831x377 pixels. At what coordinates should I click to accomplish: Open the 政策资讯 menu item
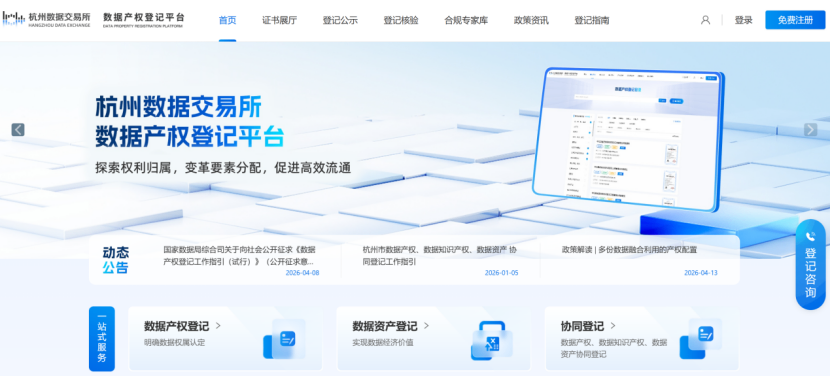click(531, 20)
